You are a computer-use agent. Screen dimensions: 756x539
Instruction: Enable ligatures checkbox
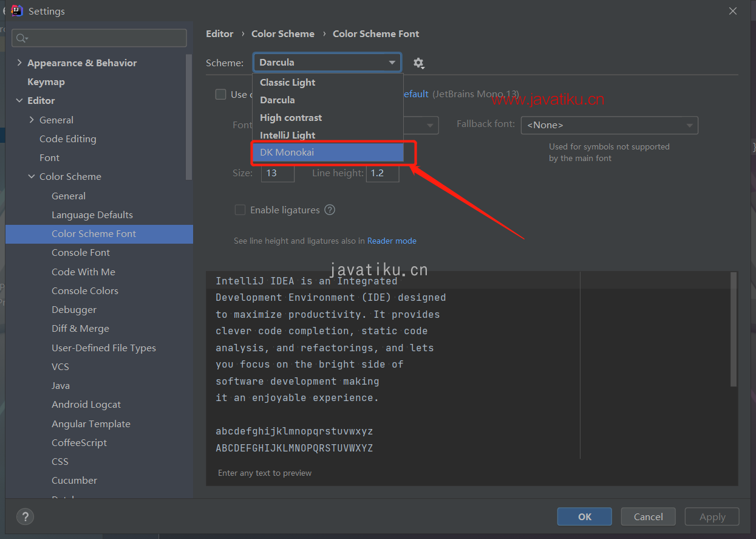(x=240, y=210)
